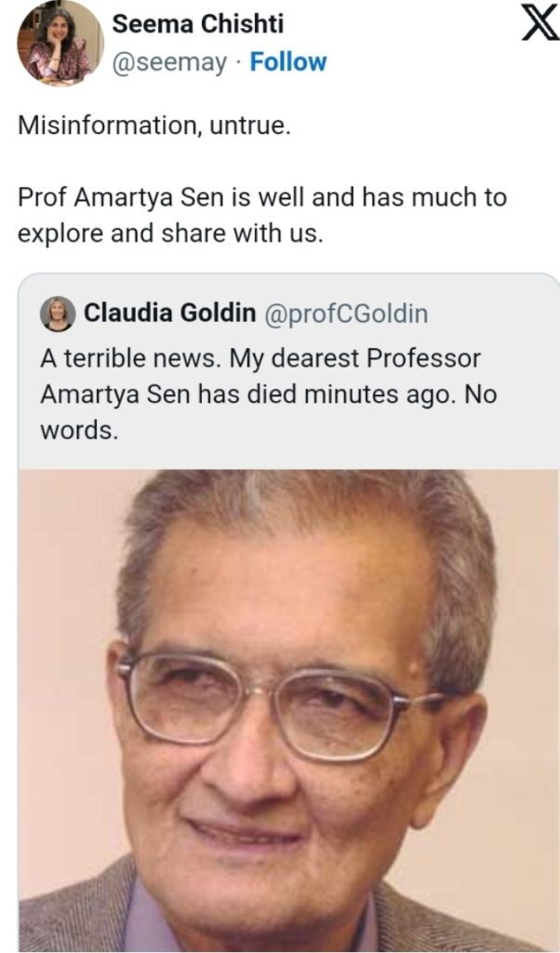Open the photo in the quoted tweet
Image resolution: width=560 pixels, height=953 pixels.
[288, 707]
